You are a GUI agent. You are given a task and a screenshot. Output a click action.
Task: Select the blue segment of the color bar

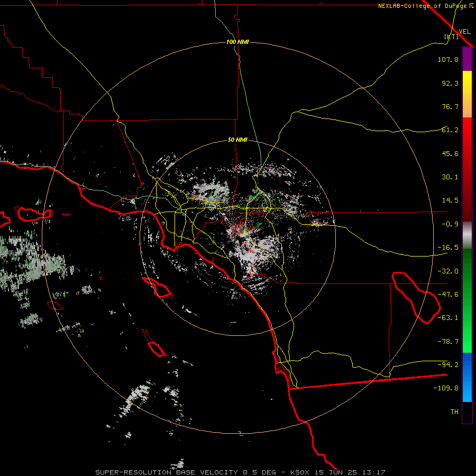pos(467,377)
